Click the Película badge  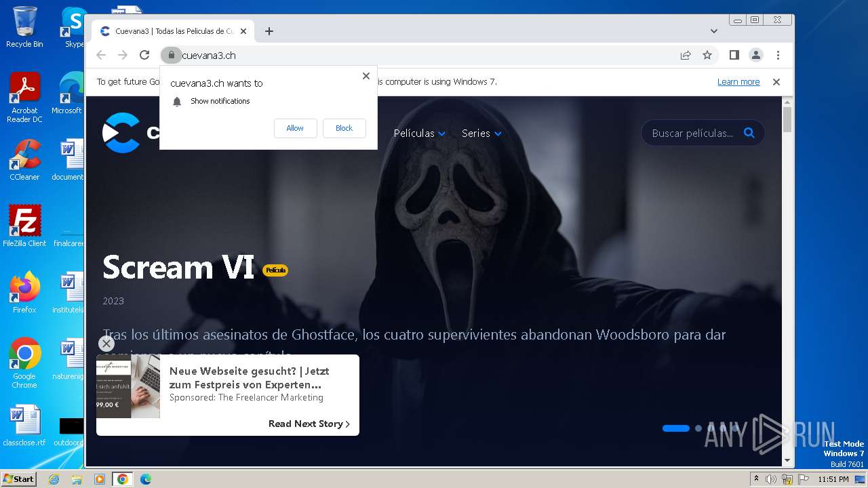point(275,270)
